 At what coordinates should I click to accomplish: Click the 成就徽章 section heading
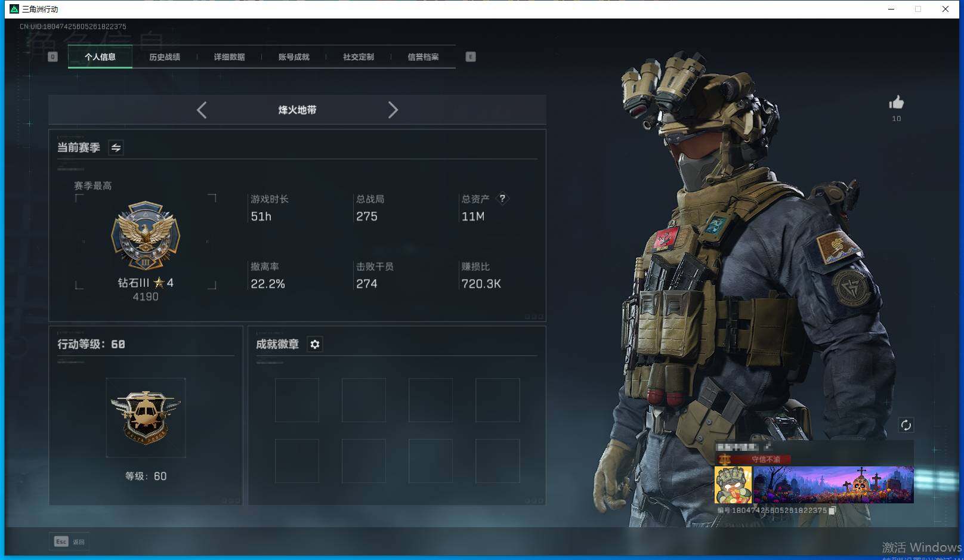click(277, 344)
